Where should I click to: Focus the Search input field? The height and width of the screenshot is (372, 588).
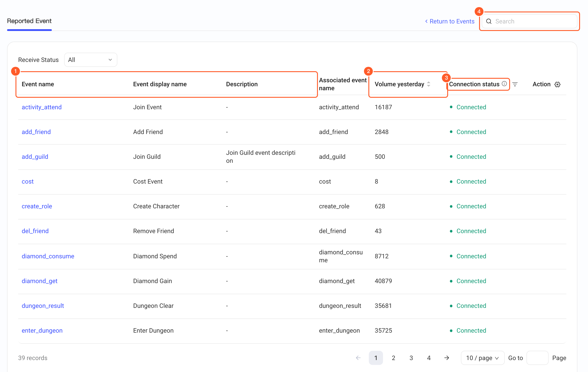click(529, 21)
